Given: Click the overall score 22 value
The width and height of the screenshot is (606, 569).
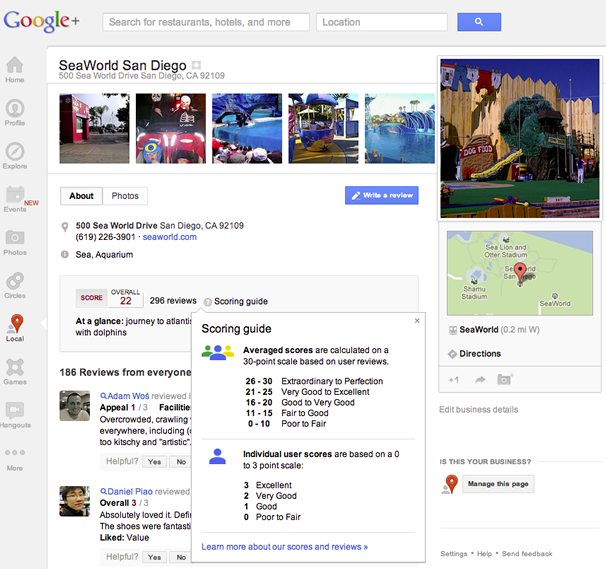Looking at the screenshot, I should [x=126, y=301].
